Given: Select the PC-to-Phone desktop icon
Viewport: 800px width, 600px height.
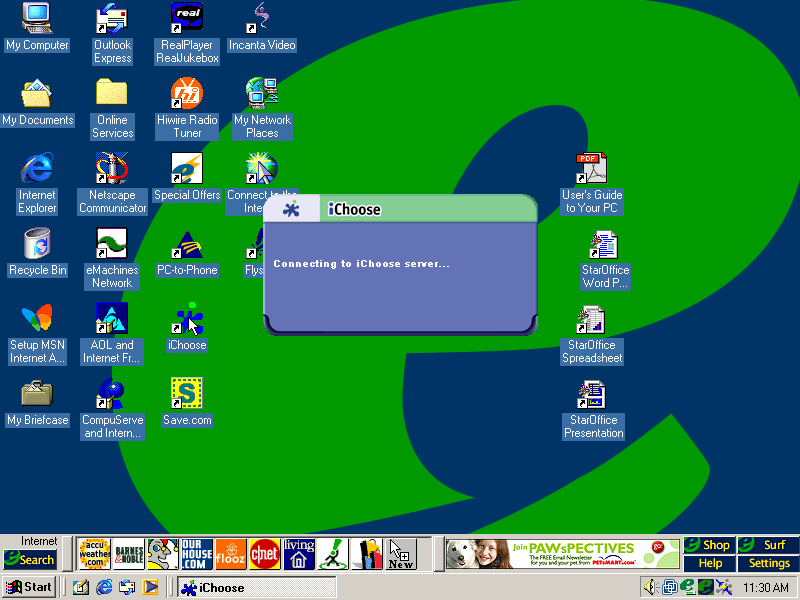Looking at the screenshot, I should tap(187, 245).
